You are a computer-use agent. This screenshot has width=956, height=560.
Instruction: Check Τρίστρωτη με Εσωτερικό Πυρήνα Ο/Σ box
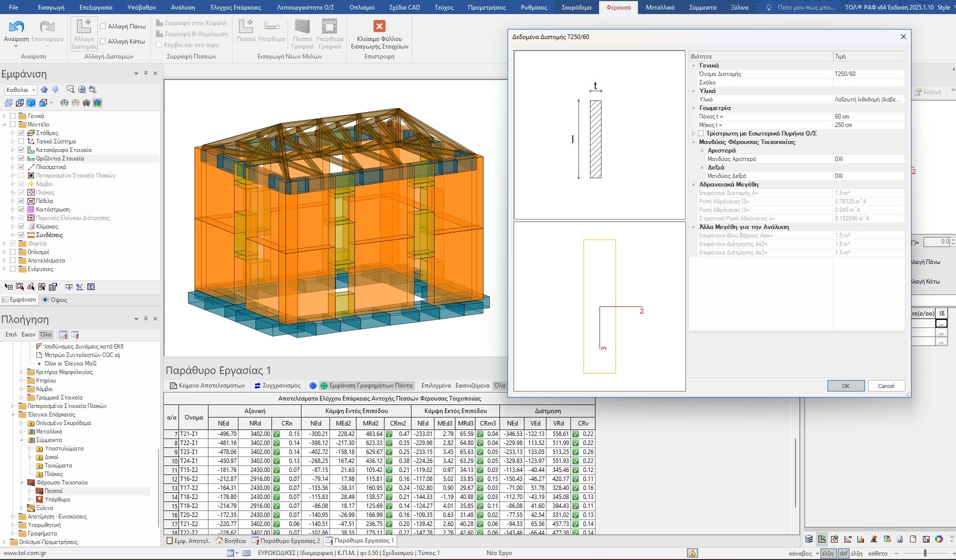click(700, 133)
